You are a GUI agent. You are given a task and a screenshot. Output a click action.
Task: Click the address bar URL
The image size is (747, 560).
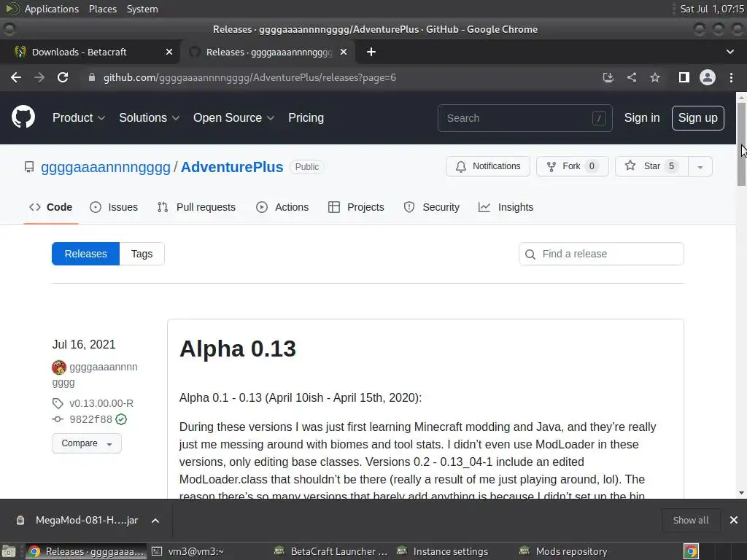coord(249,77)
